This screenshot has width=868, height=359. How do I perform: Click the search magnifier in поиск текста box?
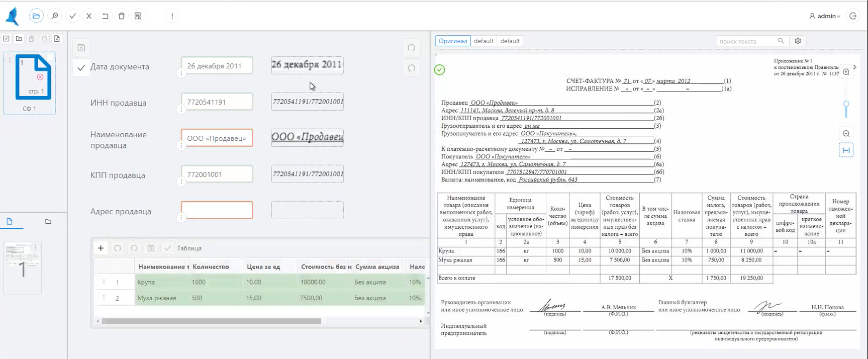[x=781, y=41]
